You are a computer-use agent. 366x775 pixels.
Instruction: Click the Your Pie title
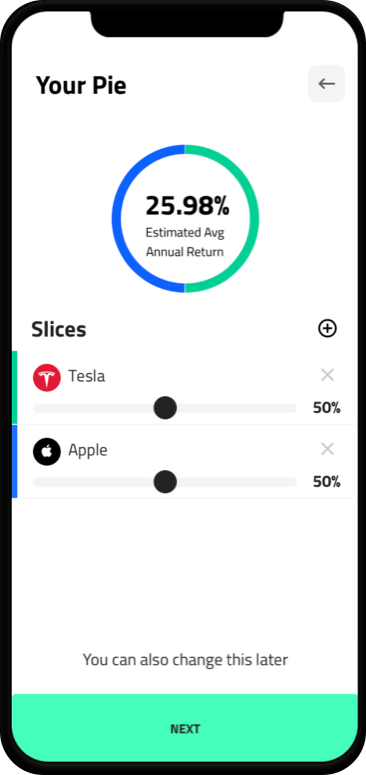(81, 85)
